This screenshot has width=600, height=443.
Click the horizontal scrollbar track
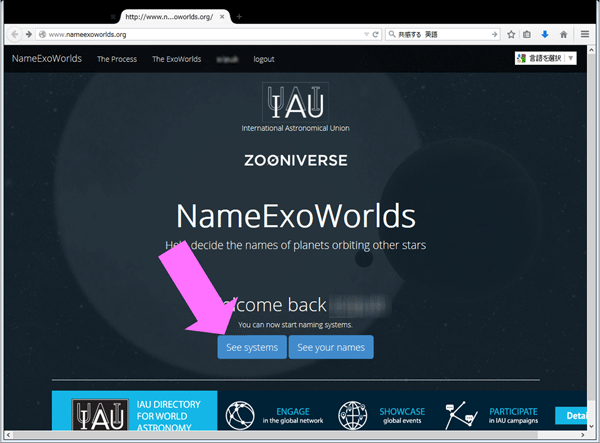(295, 435)
